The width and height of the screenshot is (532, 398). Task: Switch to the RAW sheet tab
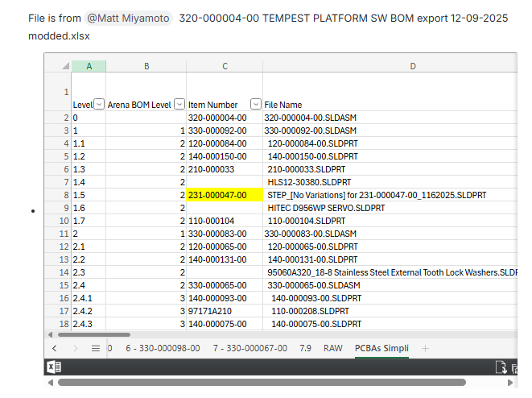333,348
